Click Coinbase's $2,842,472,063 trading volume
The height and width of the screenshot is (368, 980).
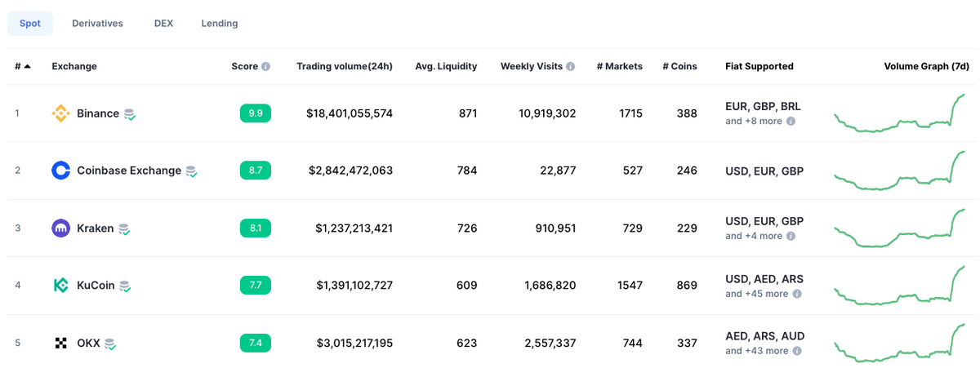point(351,171)
